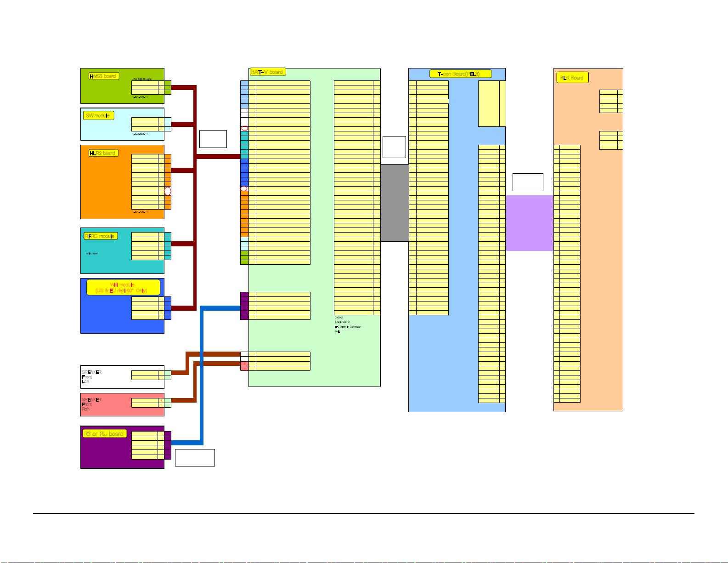Screen dimensions: 728x563
Task: Click the 'only Japan' note
Action: [x=92, y=253]
